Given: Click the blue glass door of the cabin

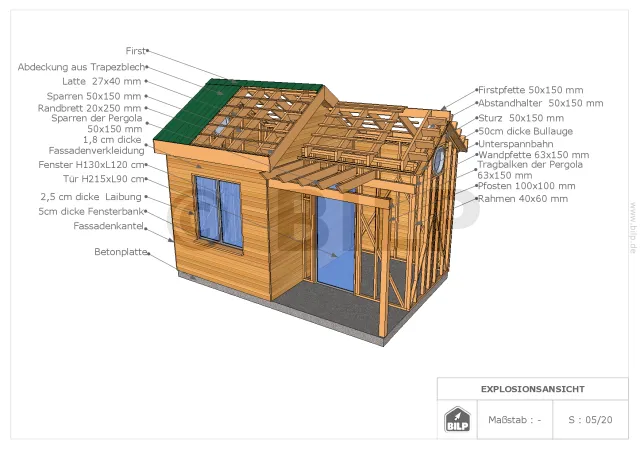Looking at the screenshot, I should click(336, 244).
